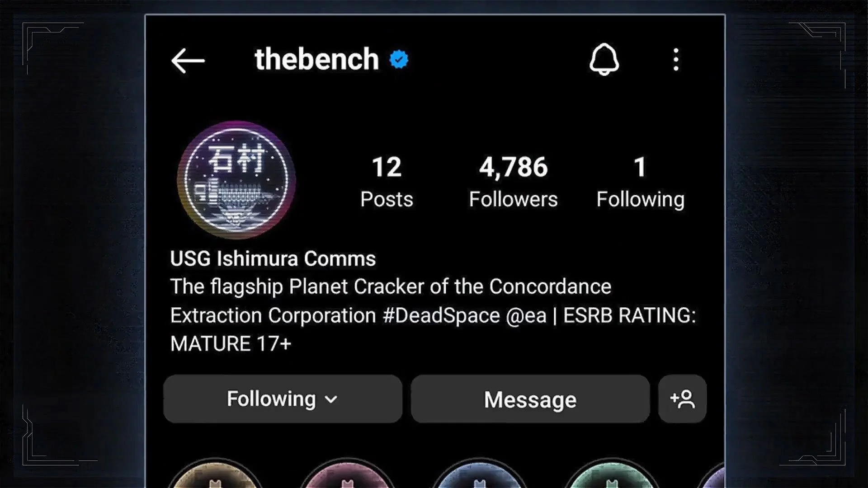Select the USG Ishimura Comms display name

273,259
